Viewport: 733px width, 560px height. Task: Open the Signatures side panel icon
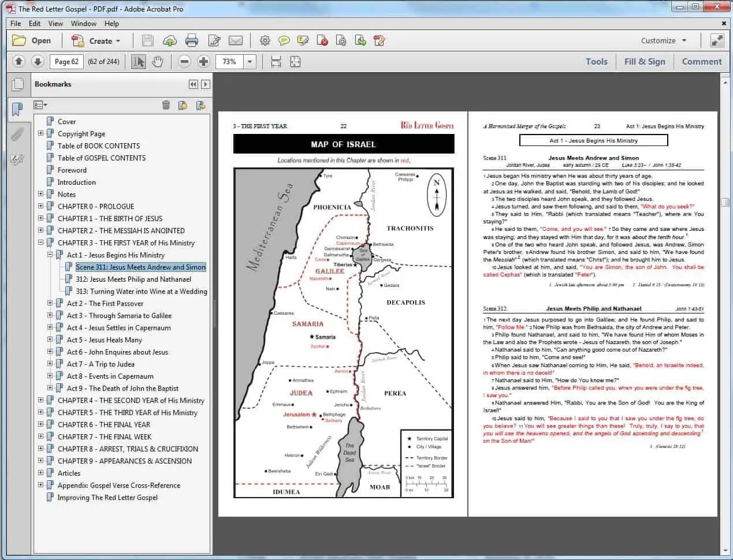pos(18,158)
